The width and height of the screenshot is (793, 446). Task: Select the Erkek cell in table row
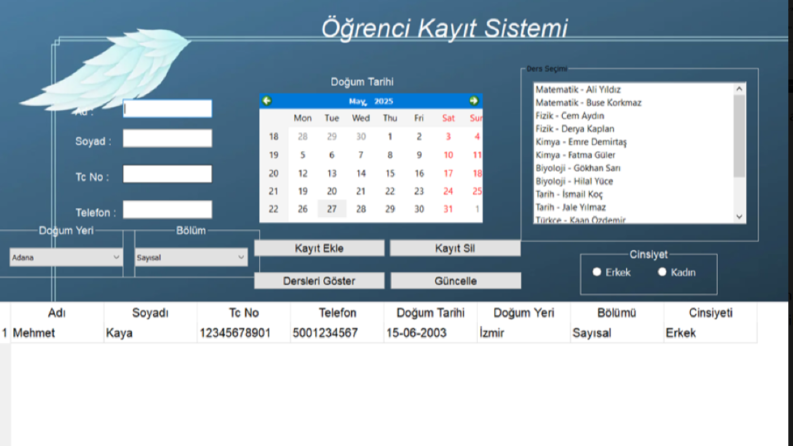711,333
